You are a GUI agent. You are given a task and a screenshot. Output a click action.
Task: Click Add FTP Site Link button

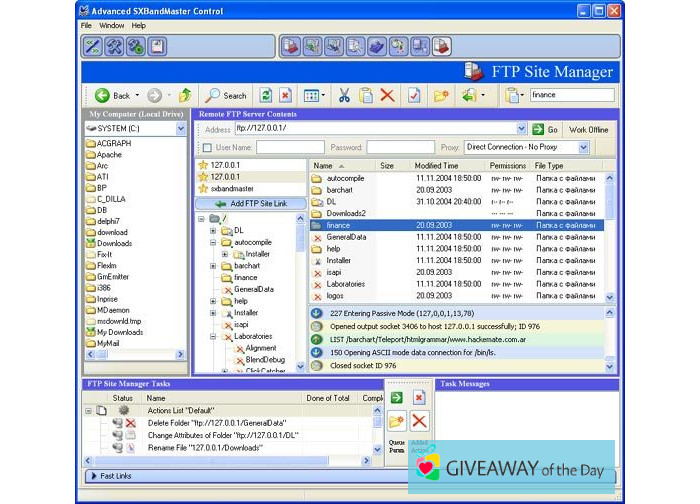click(x=251, y=204)
